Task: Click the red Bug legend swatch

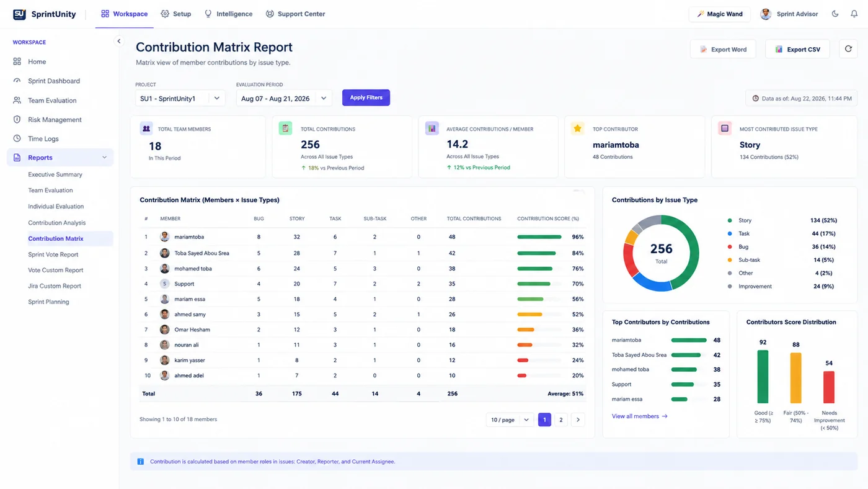Action: tap(730, 246)
